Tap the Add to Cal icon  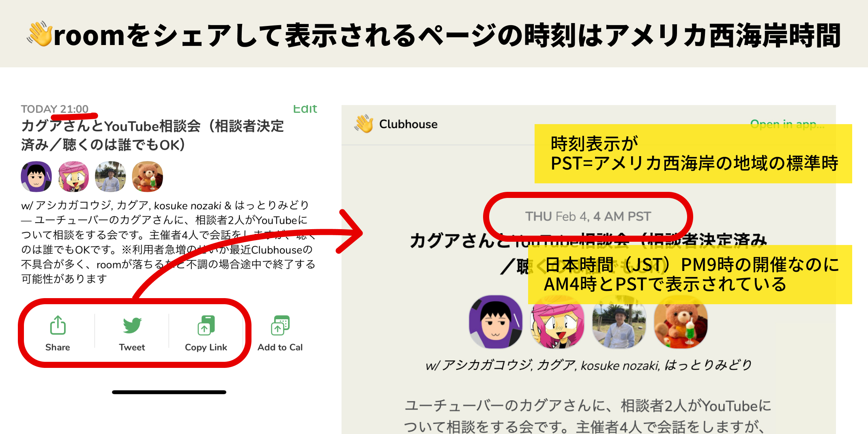click(x=280, y=325)
